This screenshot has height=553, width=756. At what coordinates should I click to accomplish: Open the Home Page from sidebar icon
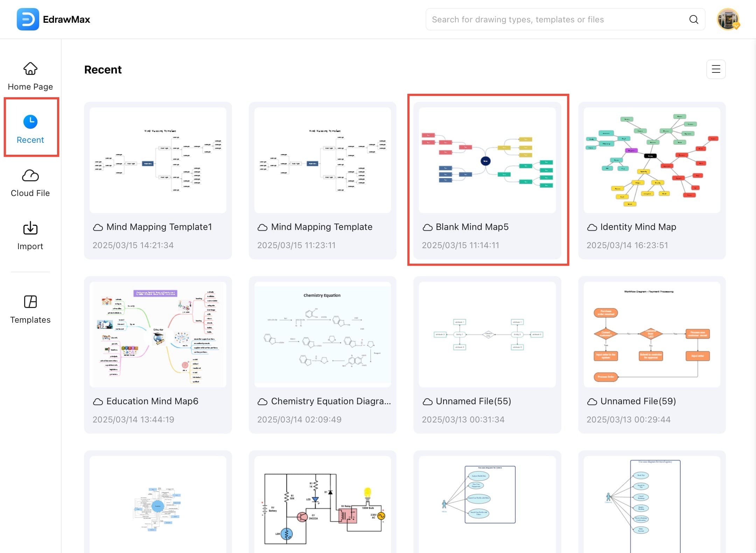click(x=30, y=69)
